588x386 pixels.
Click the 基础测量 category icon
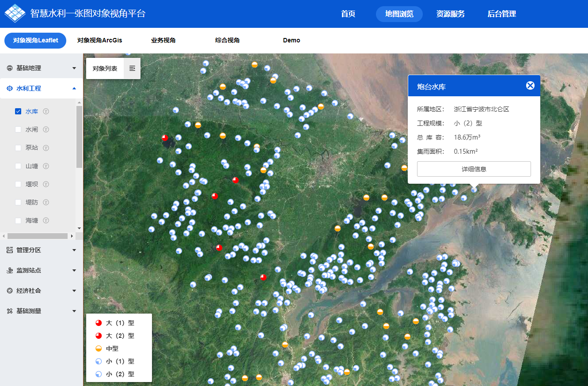point(10,311)
